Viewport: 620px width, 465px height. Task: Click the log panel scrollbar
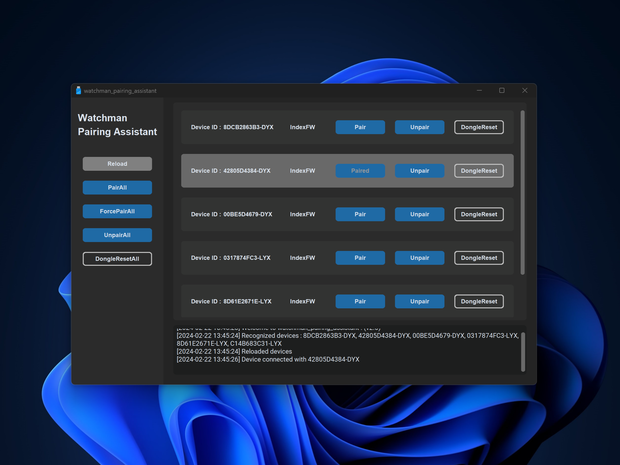523,352
